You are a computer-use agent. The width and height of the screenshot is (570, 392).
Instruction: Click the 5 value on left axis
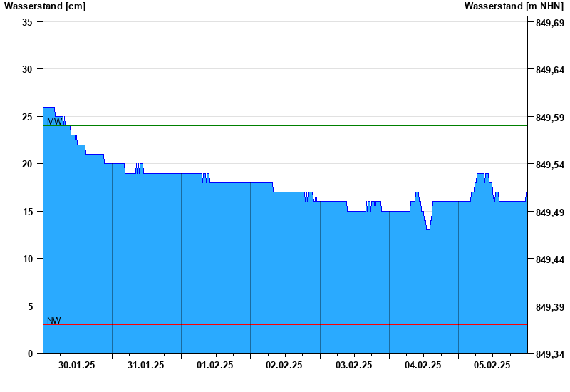(30, 306)
